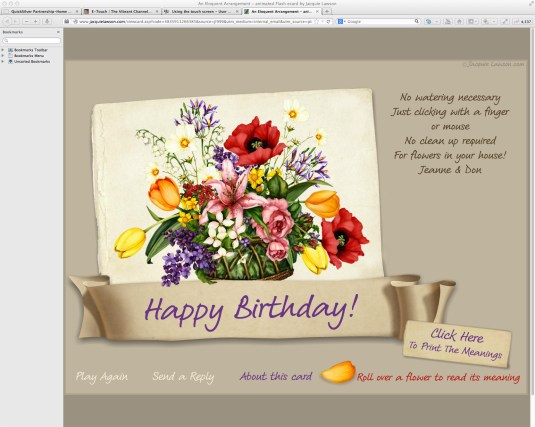Click Here To Print The Meanings tag

point(457,344)
